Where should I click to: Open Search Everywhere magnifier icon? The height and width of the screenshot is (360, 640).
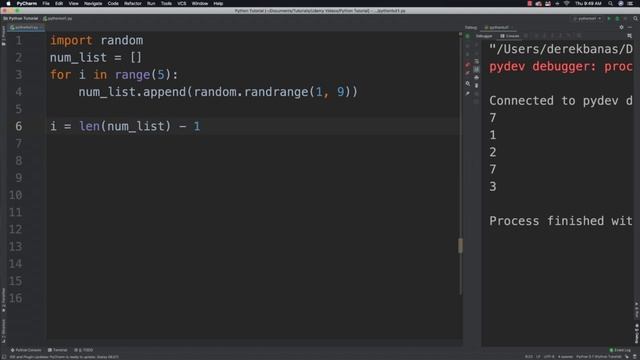tap(635, 18)
